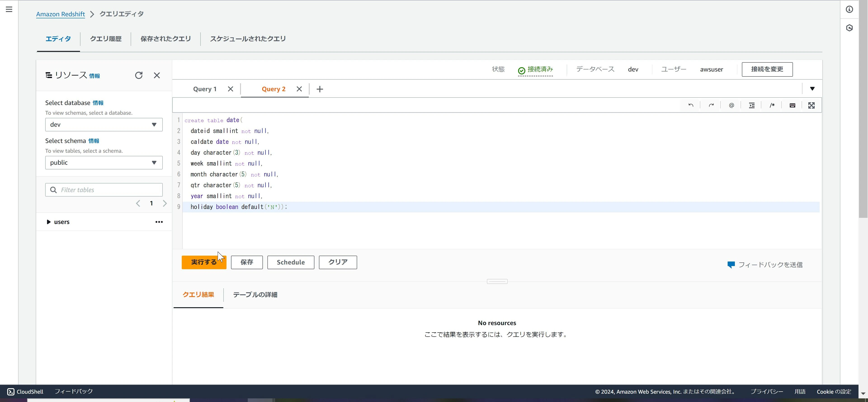
Task: Open CloudShell in the footer
Action: click(x=25, y=392)
